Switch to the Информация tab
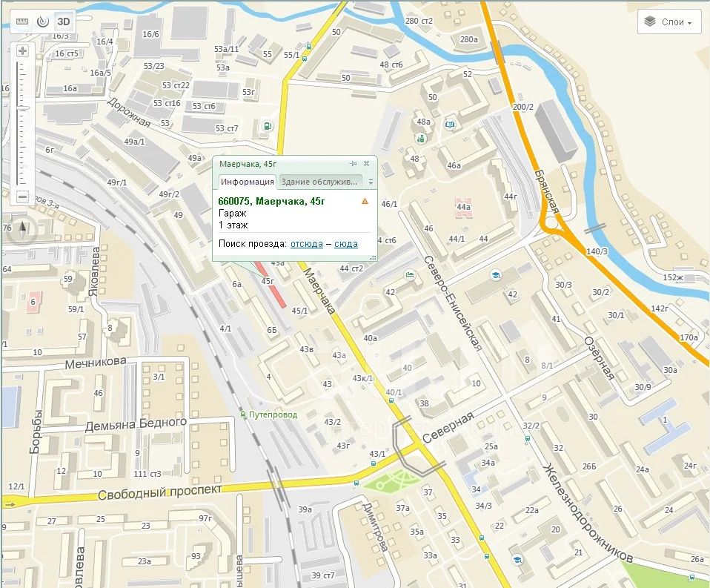Screen dimensions: 710x588 [x=248, y=182]
